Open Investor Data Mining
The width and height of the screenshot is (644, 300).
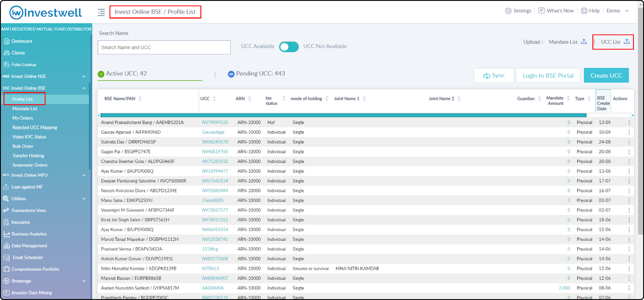coord(31,293)
